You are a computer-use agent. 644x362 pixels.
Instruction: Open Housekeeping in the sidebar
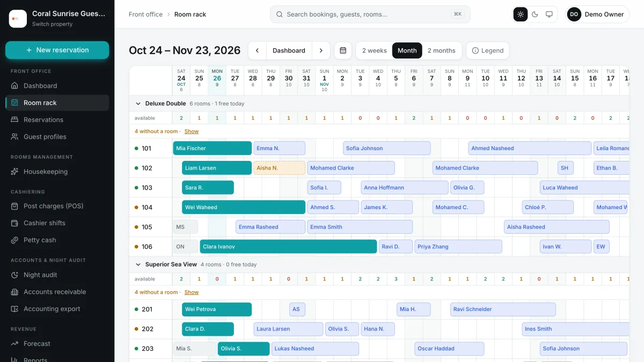tap(57, 172)
